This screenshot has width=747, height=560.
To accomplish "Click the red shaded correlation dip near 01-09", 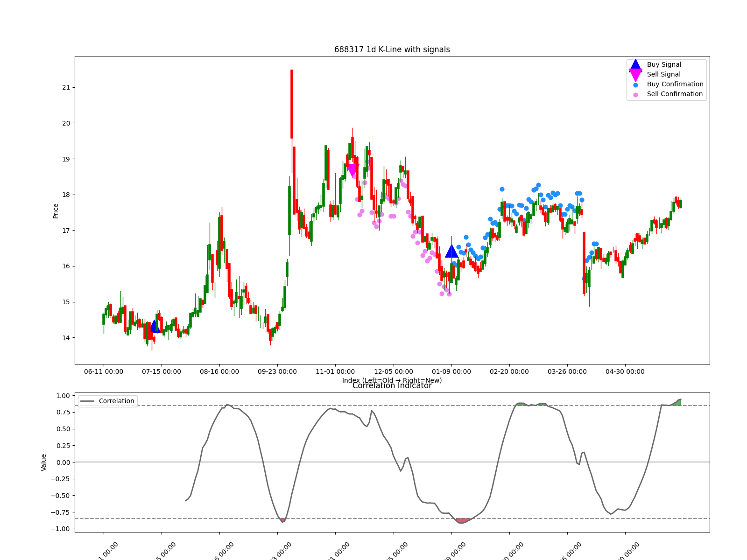I will point(462,521).
